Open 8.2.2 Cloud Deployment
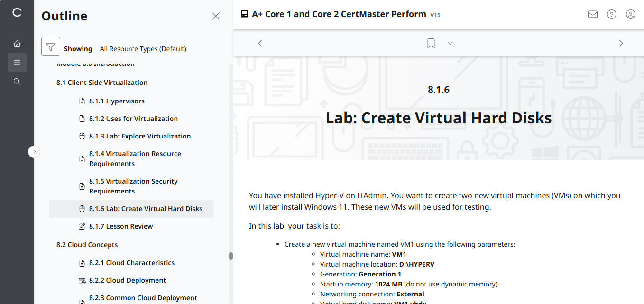The width and height of the screenshot is (644, 304). pos(128,280)
